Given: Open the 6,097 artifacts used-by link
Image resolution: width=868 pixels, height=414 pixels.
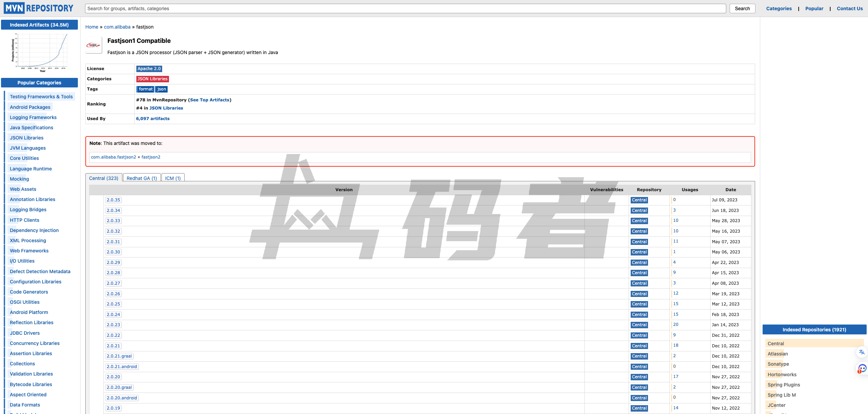Looking at the screenshot, I should [153, 119].
